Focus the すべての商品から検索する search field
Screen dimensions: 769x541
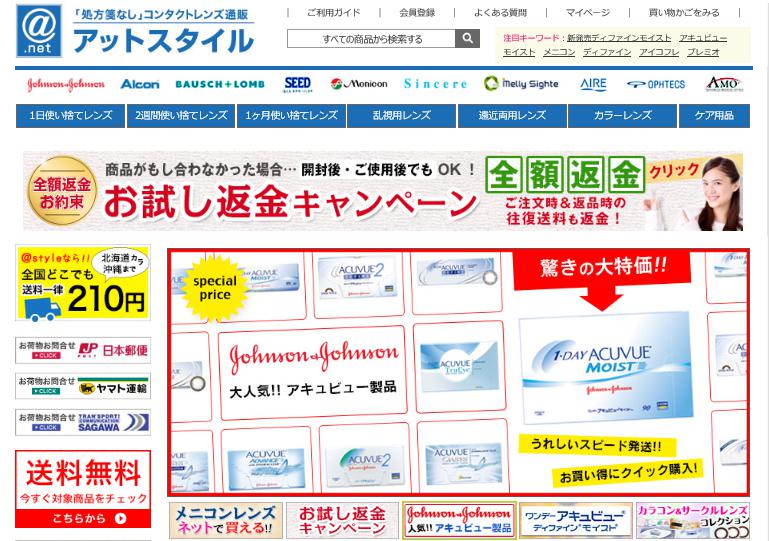(371, 39)
